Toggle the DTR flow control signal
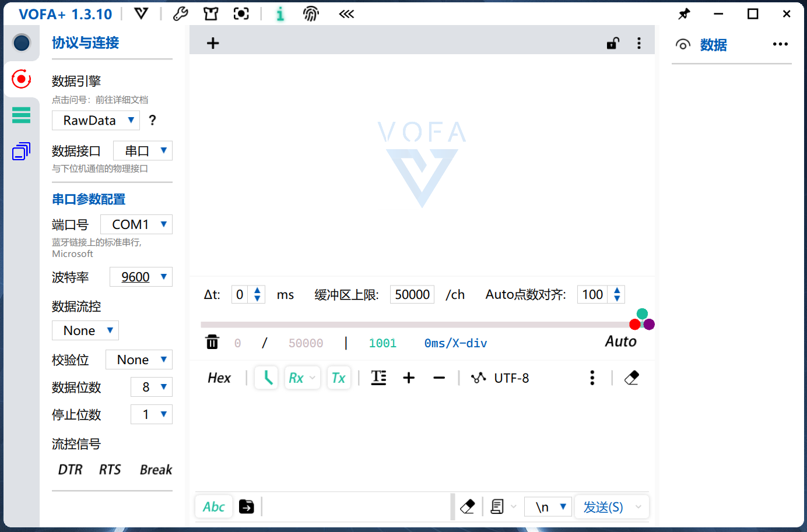Image resolution: width=807 pixels, height=532 pixels. pos(70,470)
